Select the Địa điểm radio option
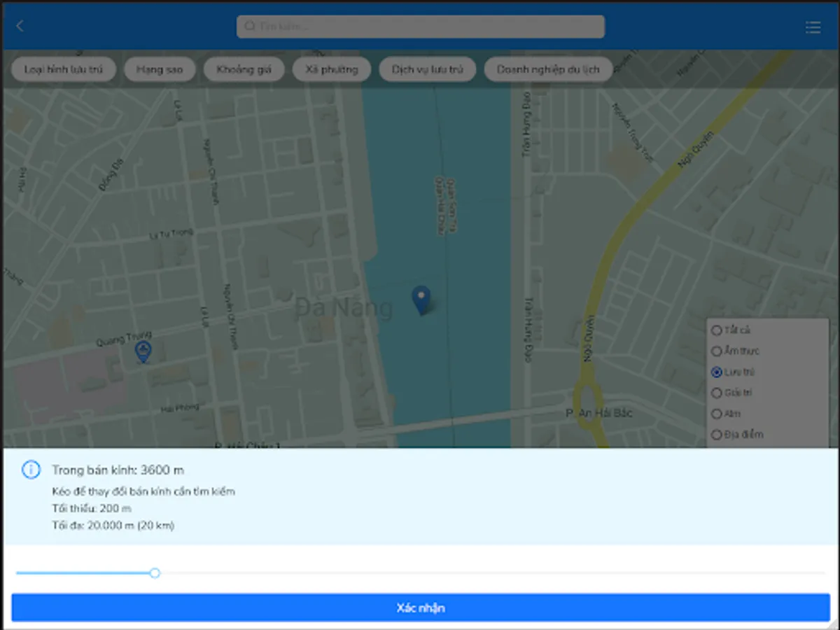The width and height of the screenshot is (840, 630). (716, 435)
